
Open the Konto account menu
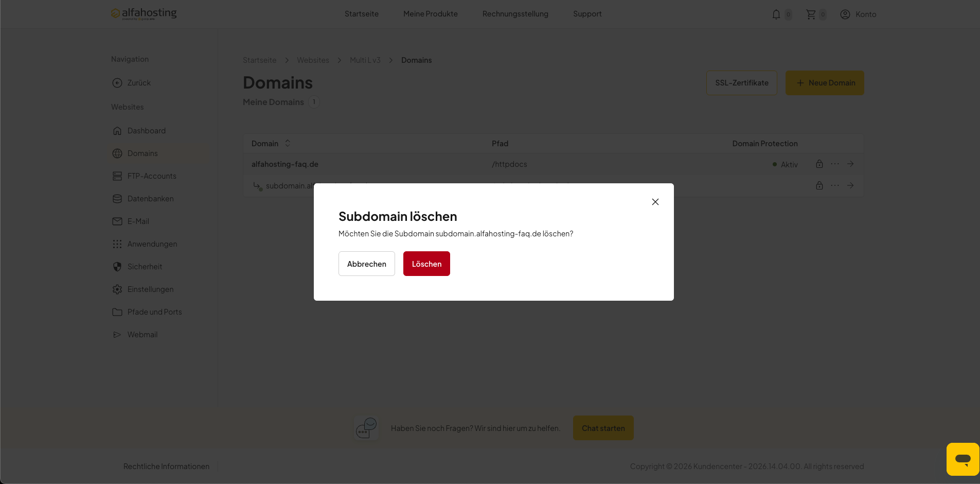click(x=858, y=14)
